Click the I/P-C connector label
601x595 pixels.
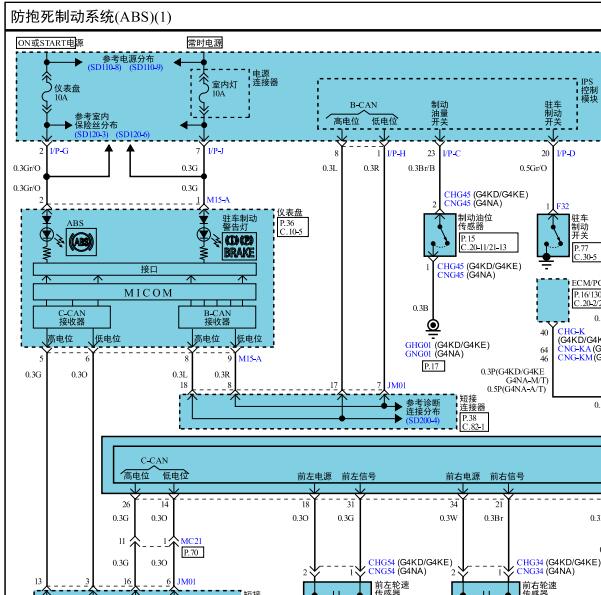click(452, 153)
